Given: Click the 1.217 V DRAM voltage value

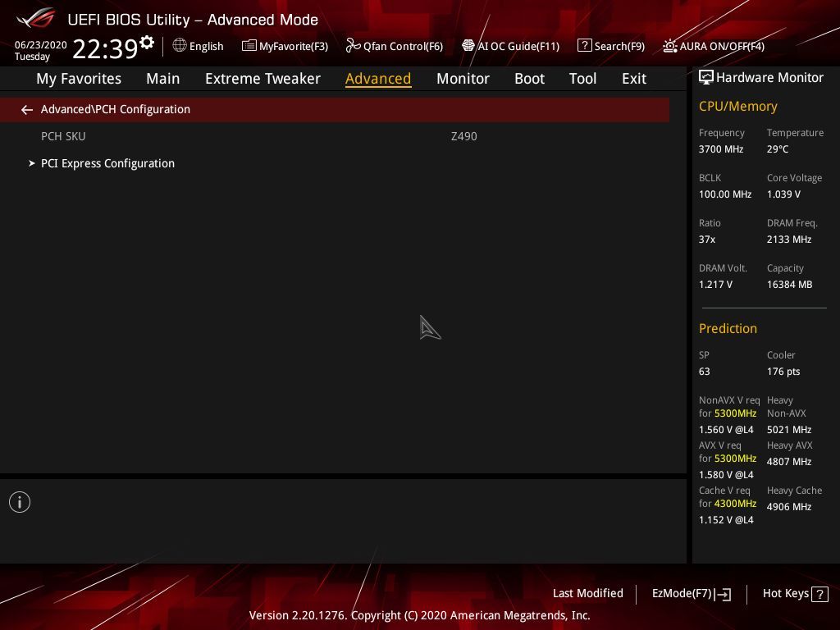Looking at the screenshot, I should pos(715,285).
